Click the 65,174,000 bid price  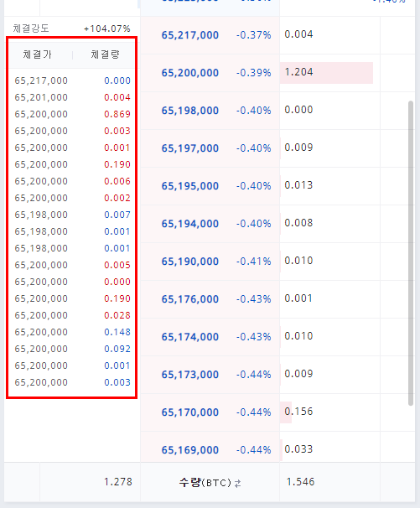(x=190, y=337)
